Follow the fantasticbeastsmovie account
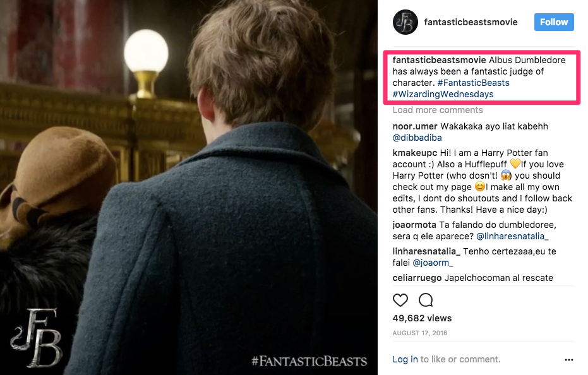Viewport: 588px width, 375px height. [x=554, y=22]
